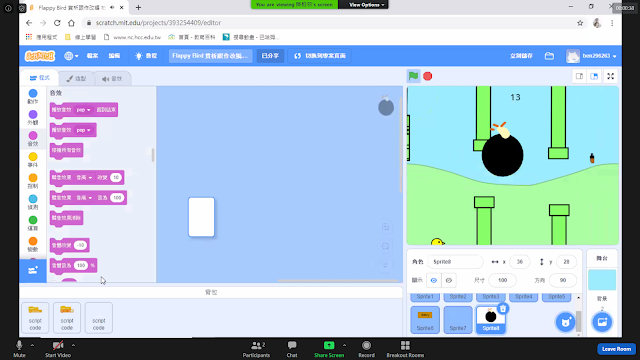Viewport: 640px width, 360px height.
Task: Click the See Project Page button
Action: [320, 56]
